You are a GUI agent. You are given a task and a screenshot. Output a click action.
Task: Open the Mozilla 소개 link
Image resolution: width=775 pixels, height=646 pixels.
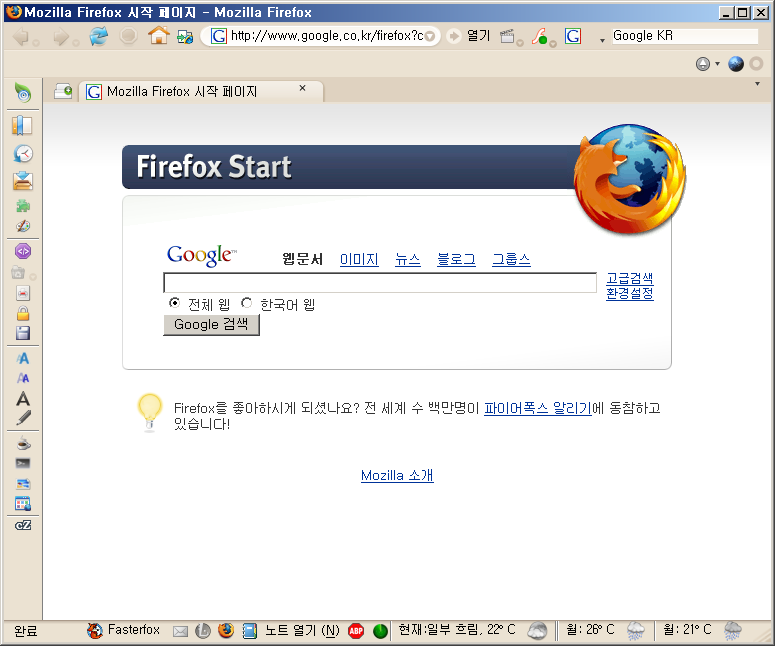tap(397, 475)
